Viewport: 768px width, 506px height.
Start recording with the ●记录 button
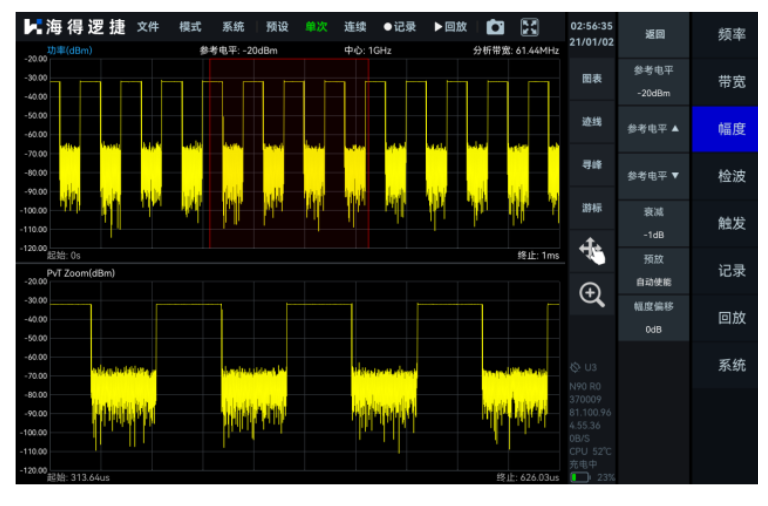[x=400, y=27]
